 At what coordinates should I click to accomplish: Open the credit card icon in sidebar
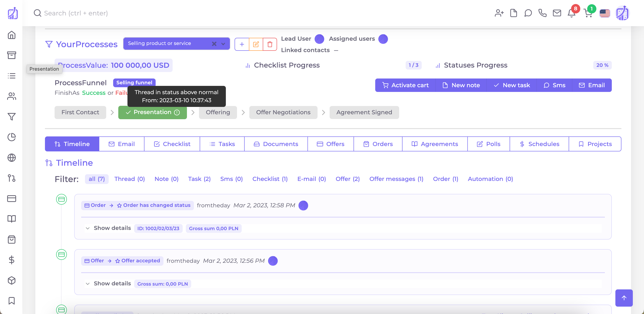point(11,199)
